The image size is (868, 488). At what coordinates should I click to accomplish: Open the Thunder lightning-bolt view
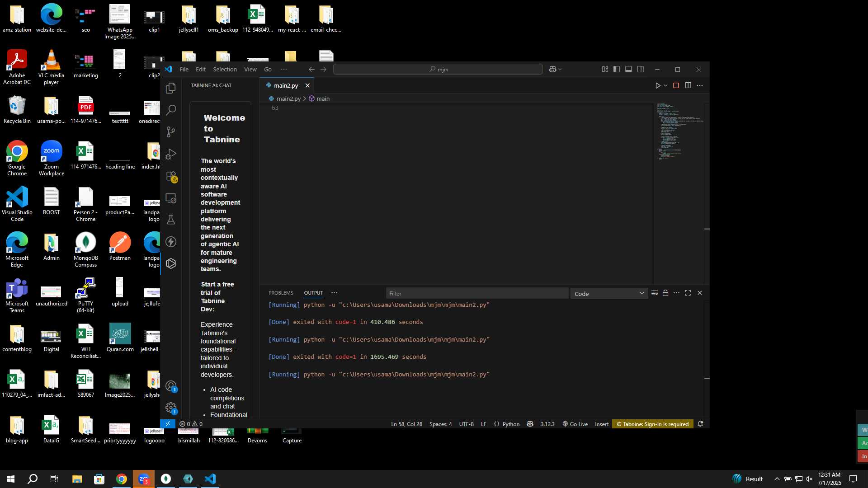pos(171,242)
